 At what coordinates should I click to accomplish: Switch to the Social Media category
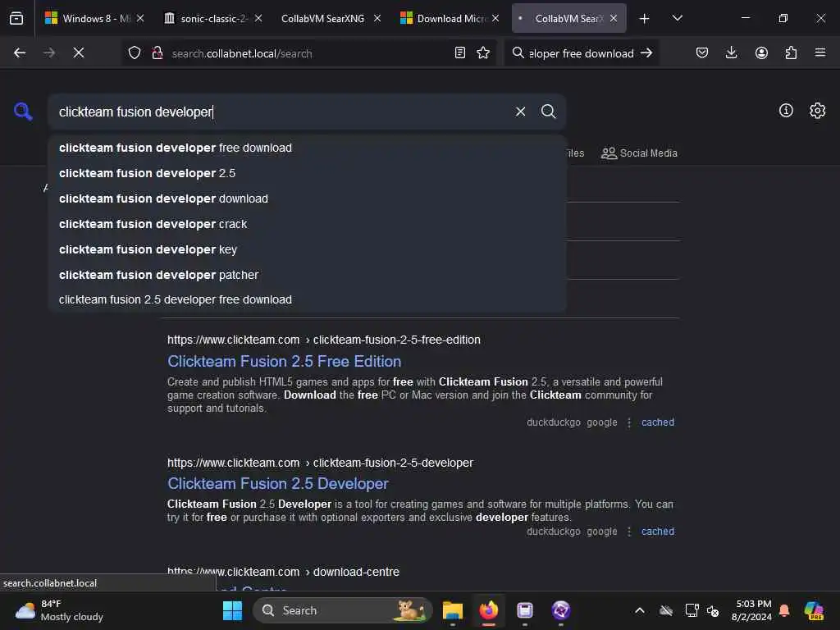(639, 153)
